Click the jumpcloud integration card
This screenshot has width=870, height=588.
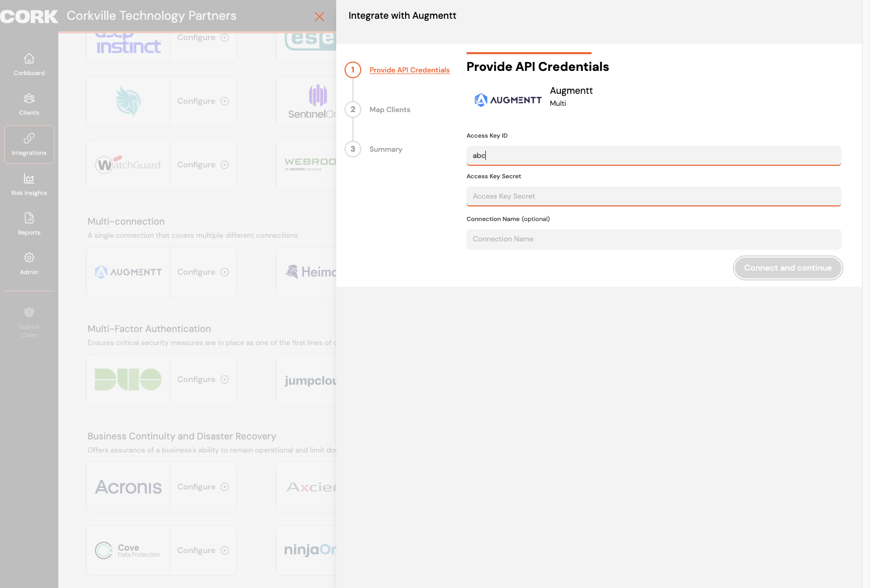click(306, 379)
